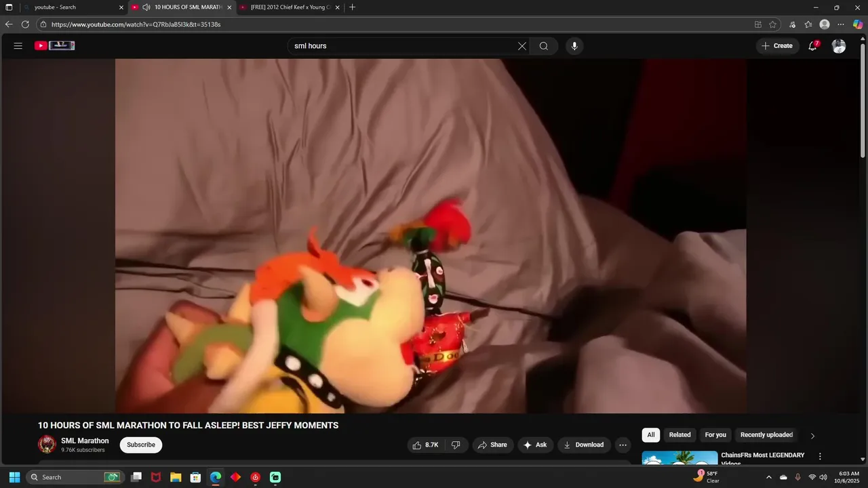Open SML Marathon channel avatar
This screenshot has width=868, height=488.
pyautogui.click(x=47, y=445)
